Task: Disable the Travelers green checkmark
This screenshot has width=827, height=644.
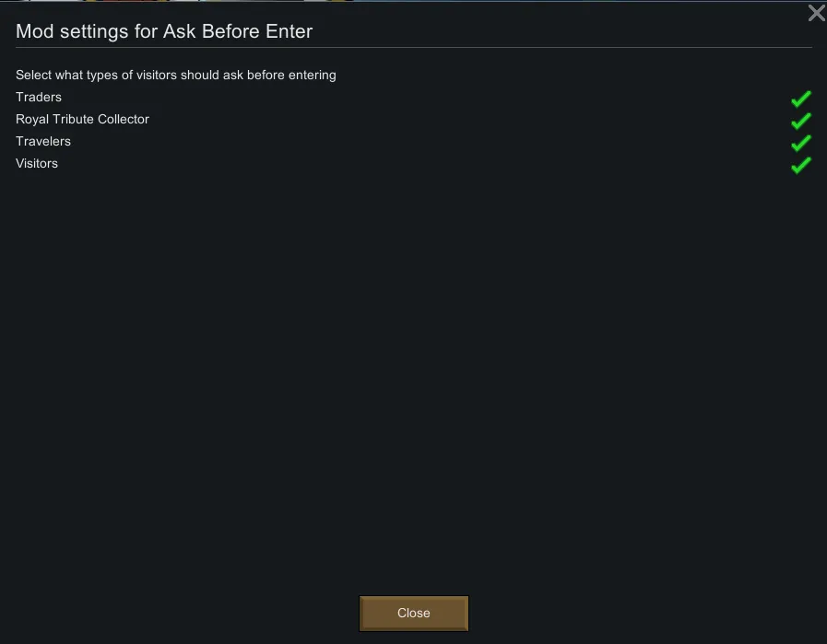Action: [800, 142]
